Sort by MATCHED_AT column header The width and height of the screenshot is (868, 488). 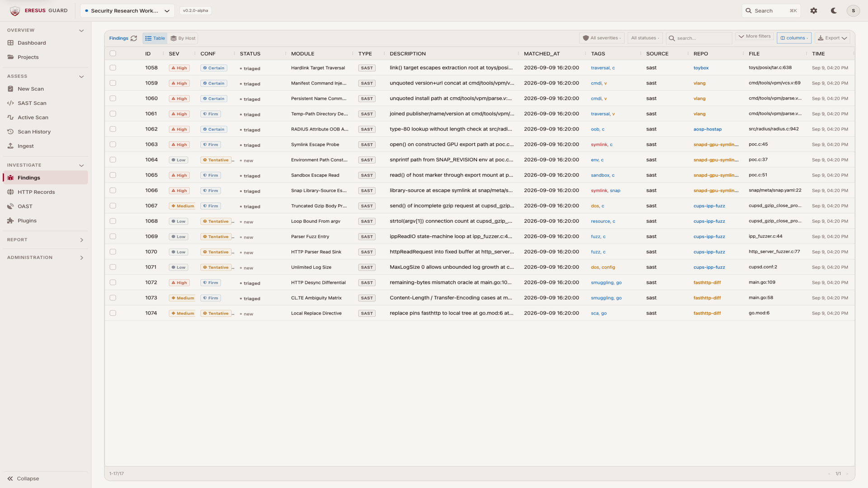click(x=542, y=54)
